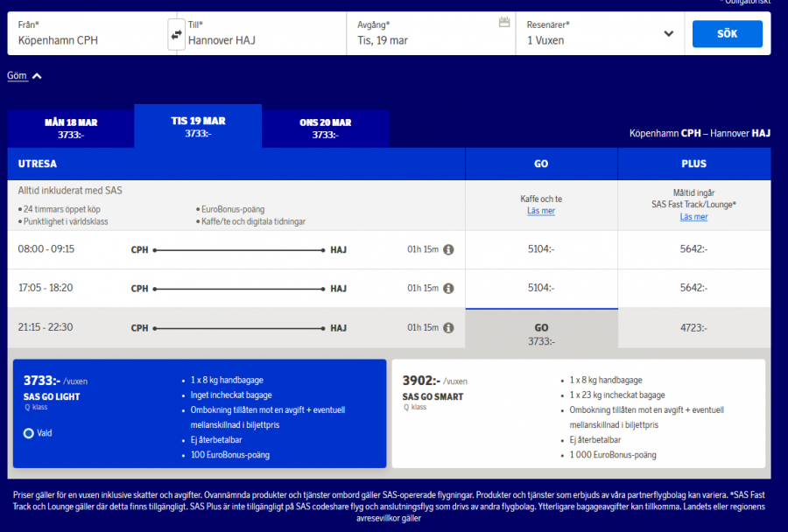
Task: Choose PLUS fare 5642 for 17:05 flight
Action: point(693,288)
